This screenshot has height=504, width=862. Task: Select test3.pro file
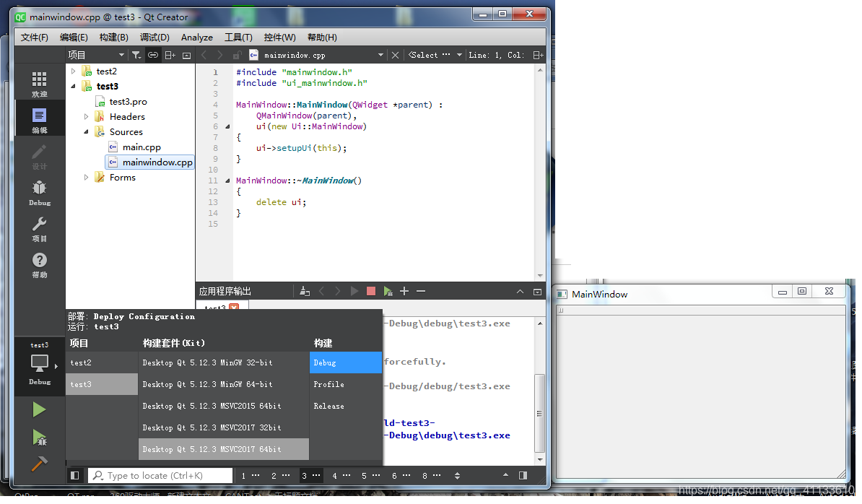point(128,102)
